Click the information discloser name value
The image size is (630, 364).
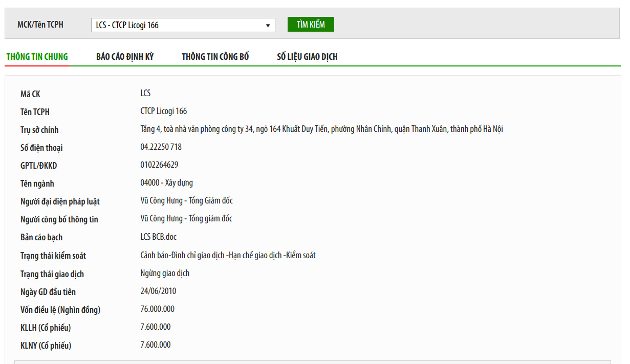pos(186,218)
